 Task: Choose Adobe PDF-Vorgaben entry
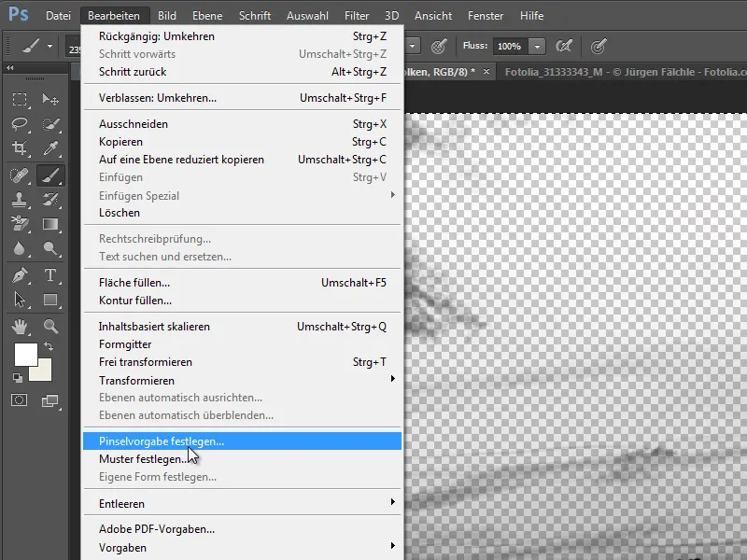point(243,529)
